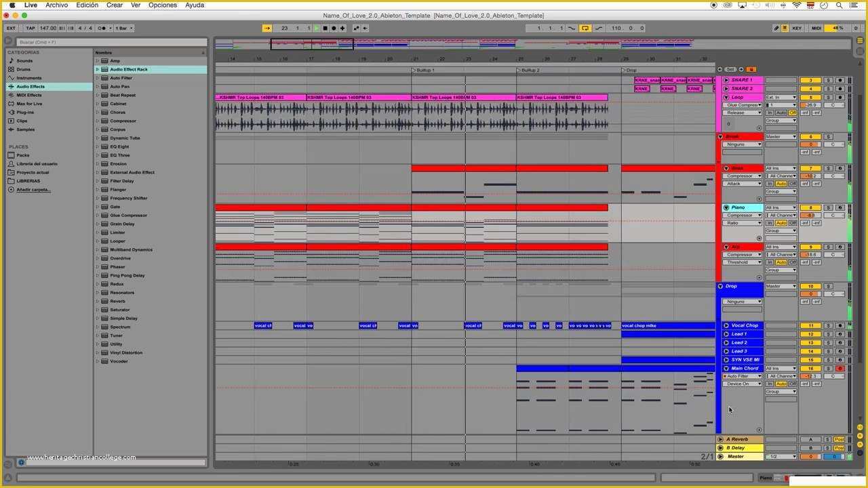Viewport: 868px width, 488px height.
Task: Fold the Drop group track
Action: [x=720, y=286]
